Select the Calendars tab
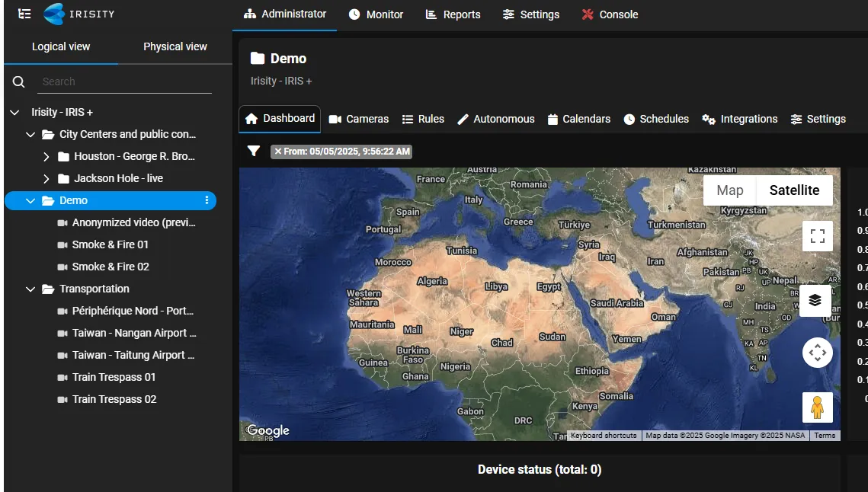868x492 pixels. point(579,119)
